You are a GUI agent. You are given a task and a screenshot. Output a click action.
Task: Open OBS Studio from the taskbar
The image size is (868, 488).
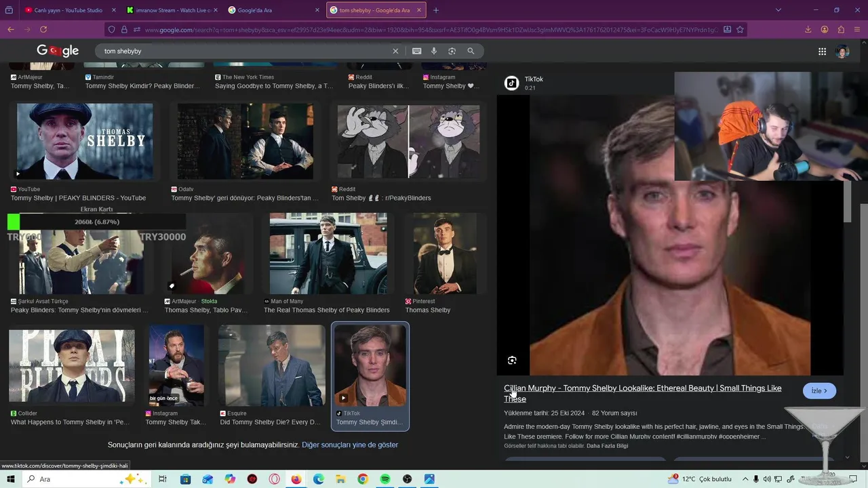(407, 479)
